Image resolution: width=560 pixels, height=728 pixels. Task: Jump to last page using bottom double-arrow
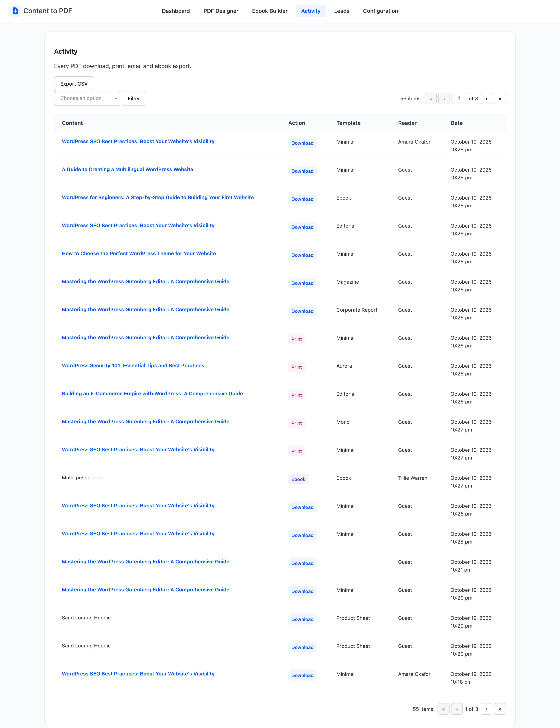click(x=500, y=709)
